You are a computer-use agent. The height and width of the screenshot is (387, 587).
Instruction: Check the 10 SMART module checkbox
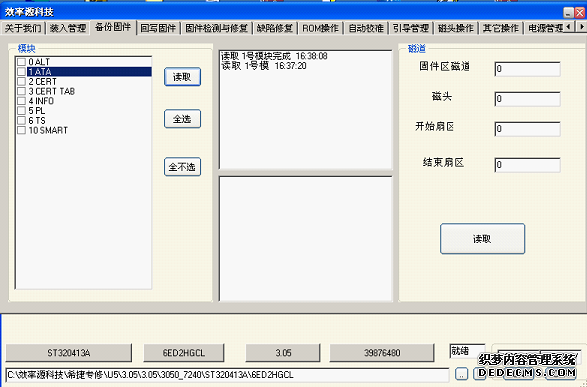(x=21, y=130)
